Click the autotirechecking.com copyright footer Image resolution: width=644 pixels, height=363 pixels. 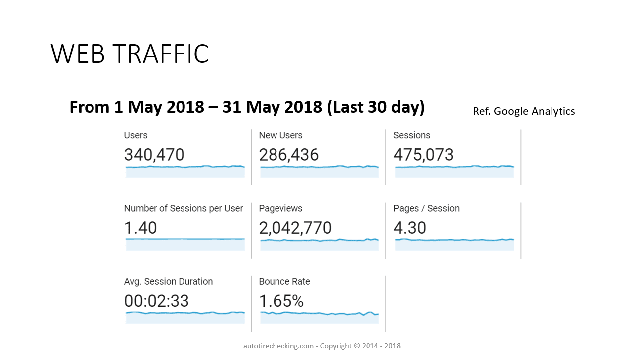point(322,346)
